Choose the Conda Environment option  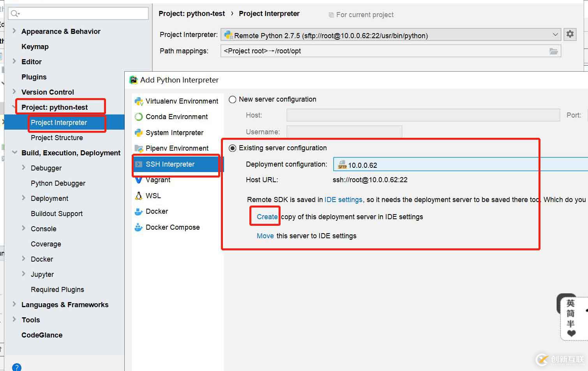click(177, 117)
